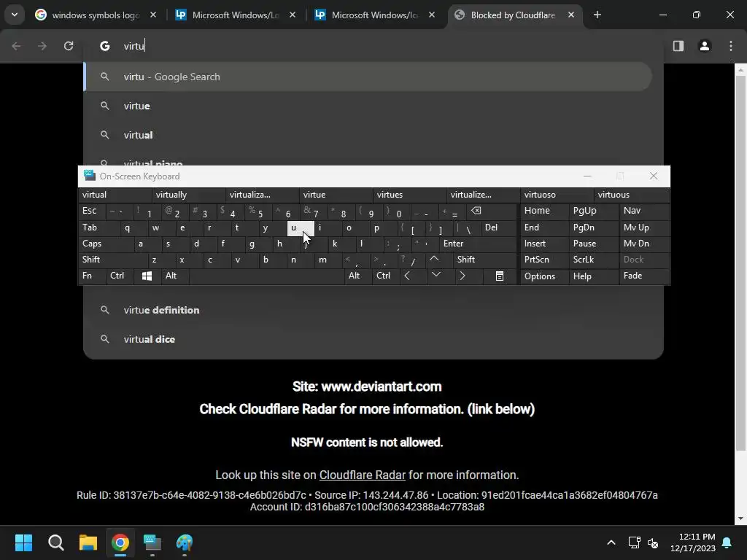The width and height of the screenshot is (747, 560).
Task: Insert predicted word 'virtuous'
Action: click(632, 195)
